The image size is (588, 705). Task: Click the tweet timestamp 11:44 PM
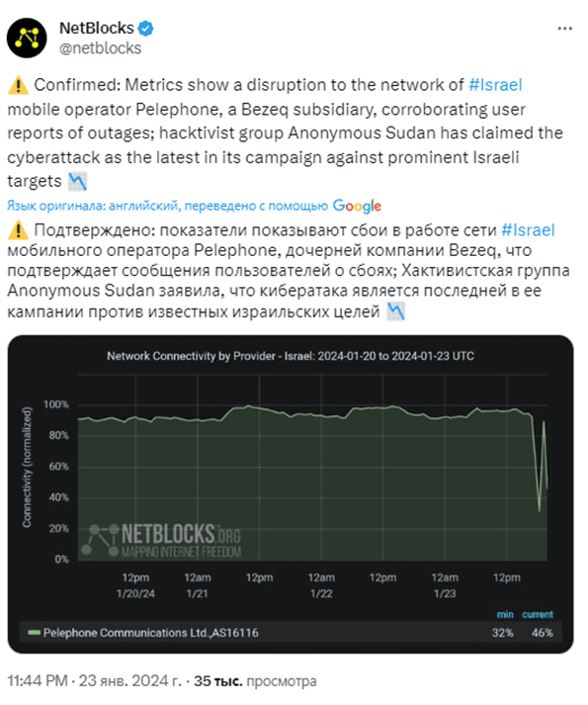pyautogui.click(x=38, y=680)
